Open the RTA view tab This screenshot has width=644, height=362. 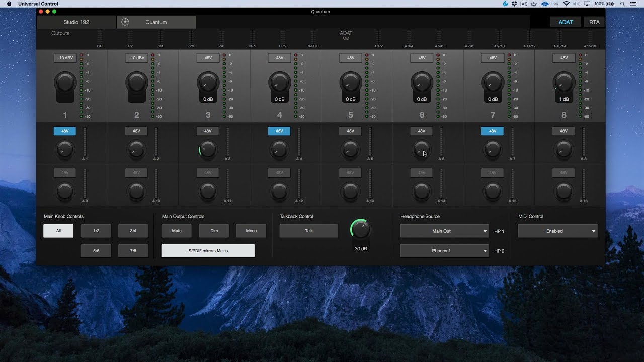(594, 22)
